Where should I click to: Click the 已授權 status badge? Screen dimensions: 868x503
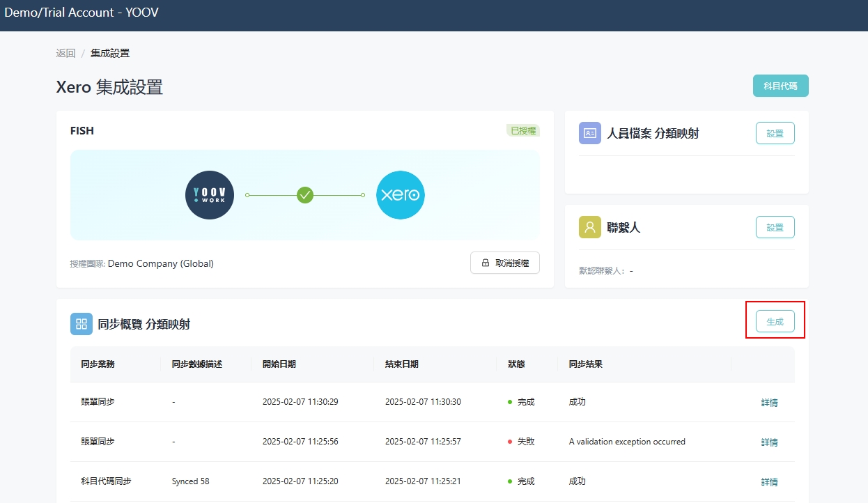(523, 130)
